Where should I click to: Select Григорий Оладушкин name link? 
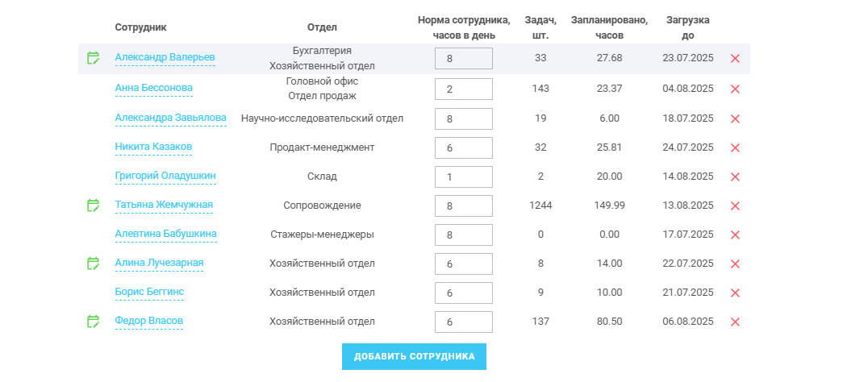point(165,176)
